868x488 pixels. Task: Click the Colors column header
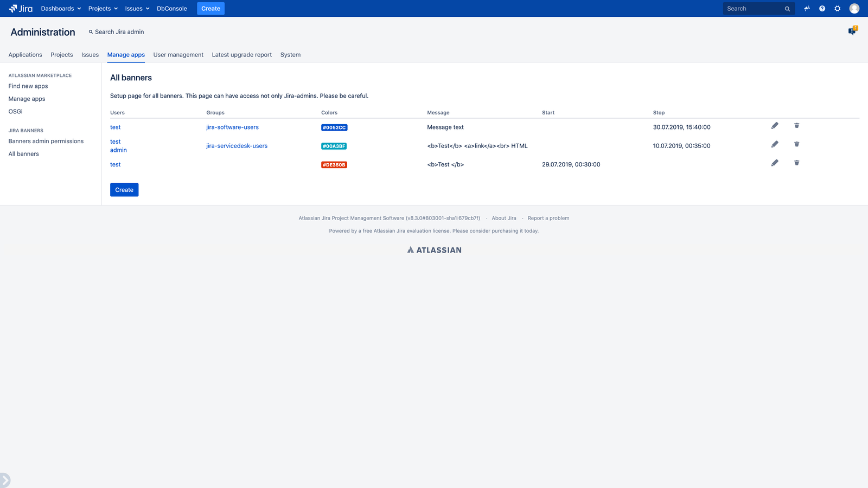(x=329, y=113)
